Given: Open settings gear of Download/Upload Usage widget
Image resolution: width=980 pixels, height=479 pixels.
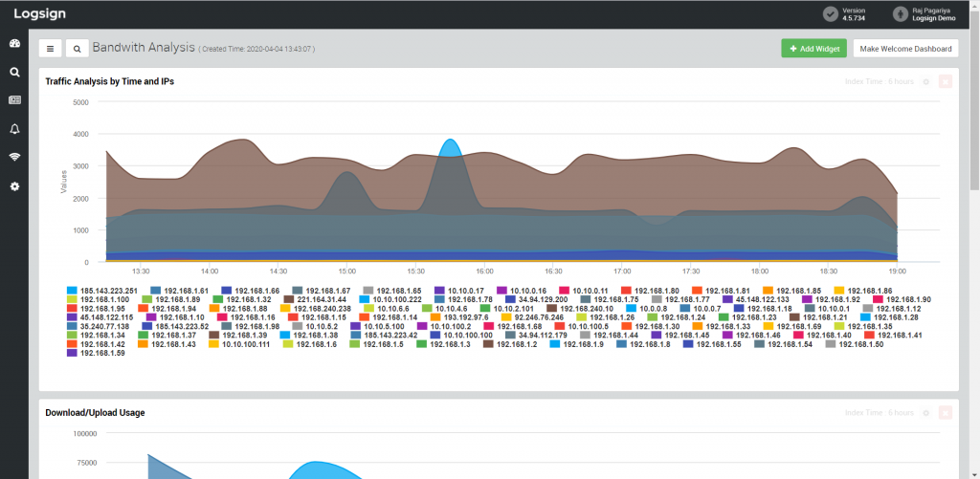Looking at the screenshot, I should pos(926,413).
